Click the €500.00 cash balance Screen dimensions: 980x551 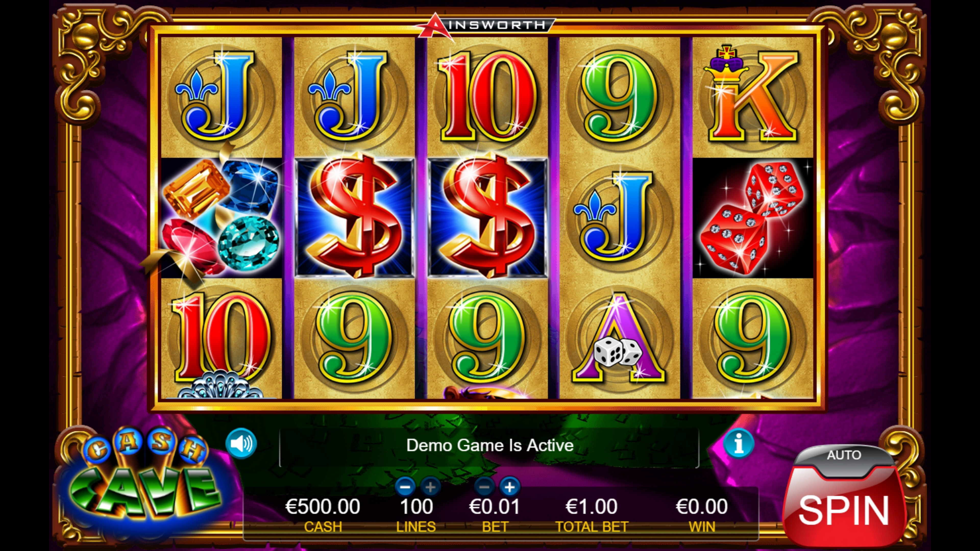(323, 507)
